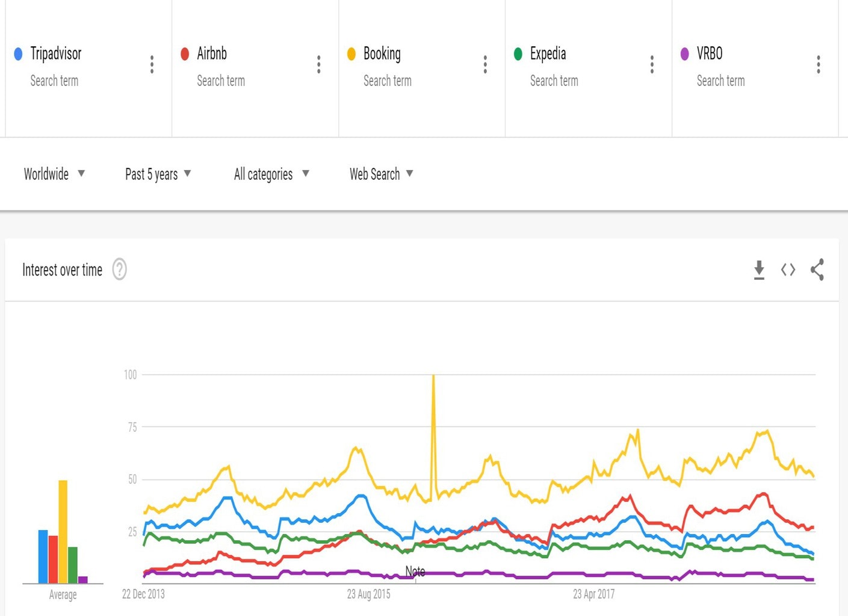Edit the VRBO search term
848x616 pixels.
tap(710, 54)
